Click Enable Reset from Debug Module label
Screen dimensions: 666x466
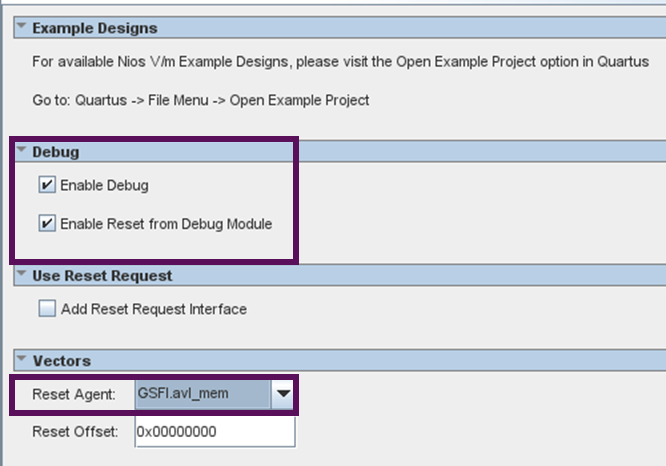click(x=166, y=224)
